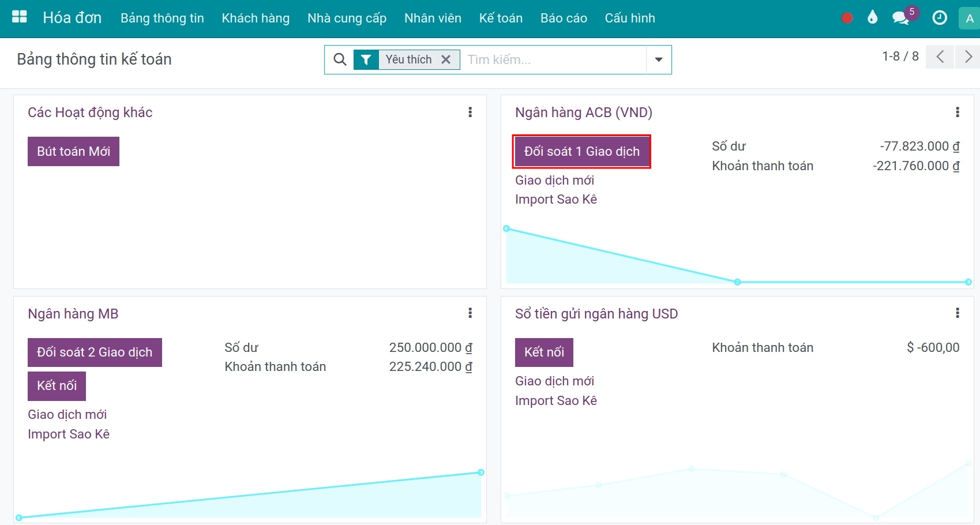
Task: Click Đối soát 1 Giao dịch button
Action: [582, 152]
